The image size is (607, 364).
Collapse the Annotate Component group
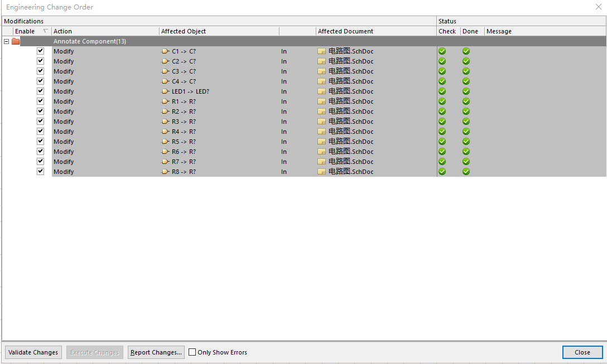coord(7,41)
